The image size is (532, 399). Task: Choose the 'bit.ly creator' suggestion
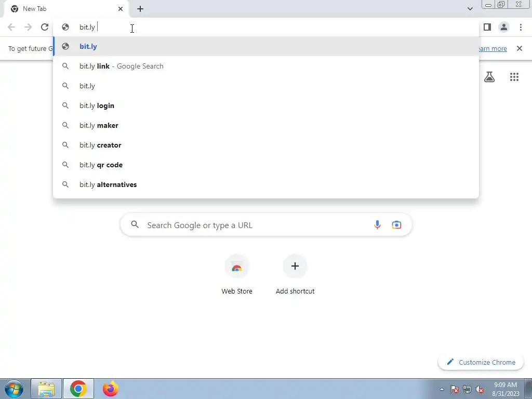[266, 145]
